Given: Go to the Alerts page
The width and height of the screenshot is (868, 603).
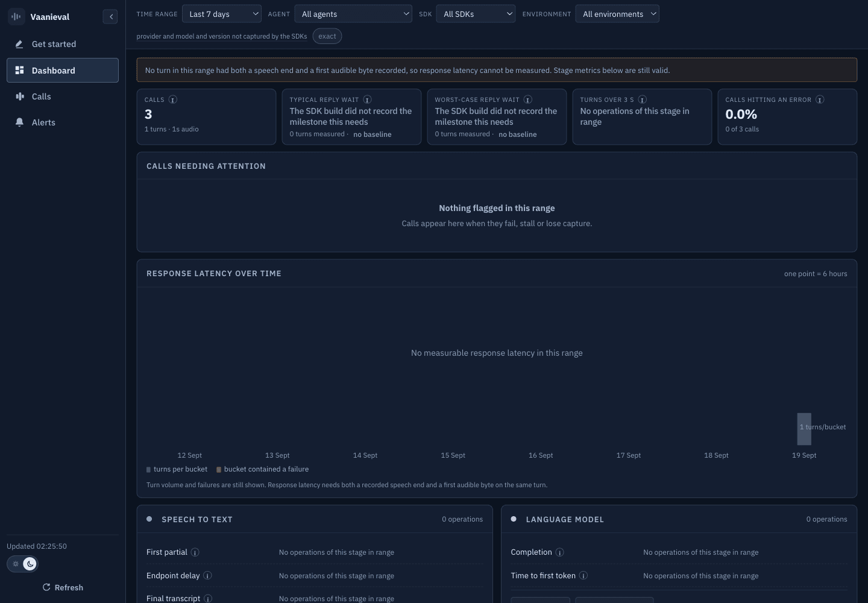Looking at the screenshot, I should coord(63,122).
